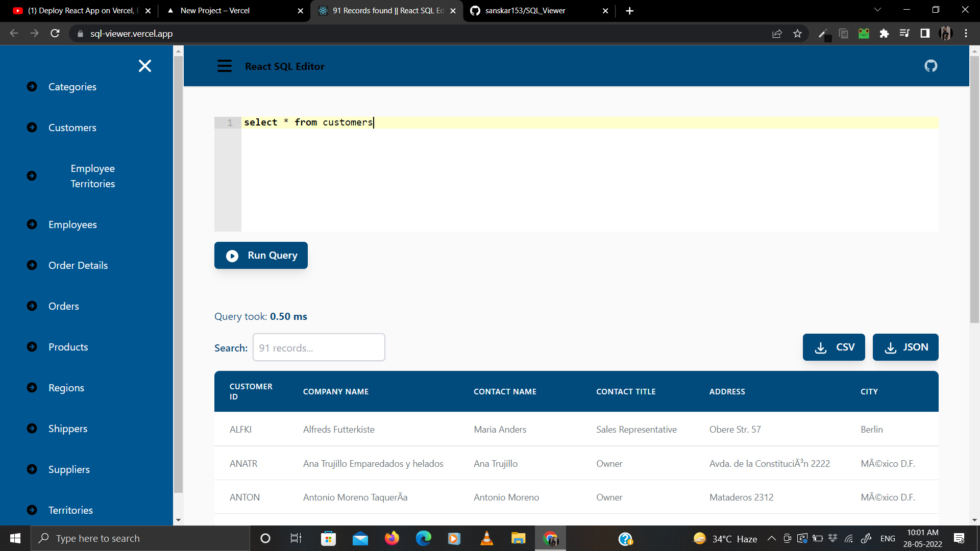Expand the Customers table entry
Image resolution: width=980 pixels, height=551 pixels.
(32, 127)
